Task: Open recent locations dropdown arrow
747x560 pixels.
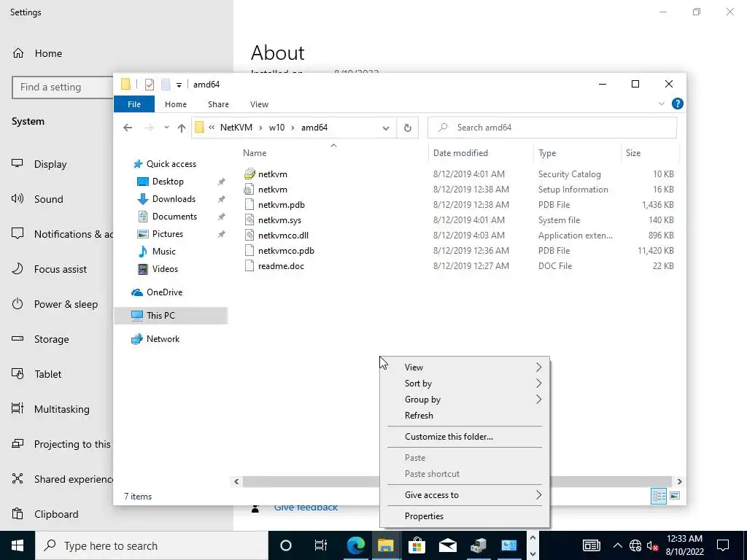Action: (x=166, y=128)
